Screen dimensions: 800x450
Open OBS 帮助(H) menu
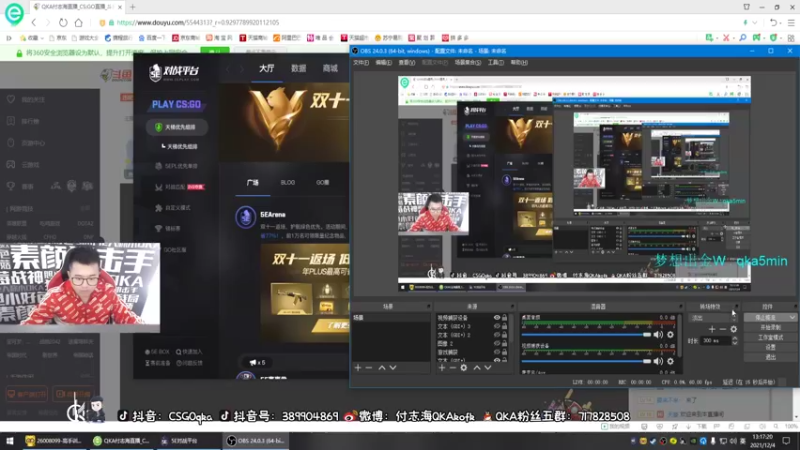click(x=519, y=63)
